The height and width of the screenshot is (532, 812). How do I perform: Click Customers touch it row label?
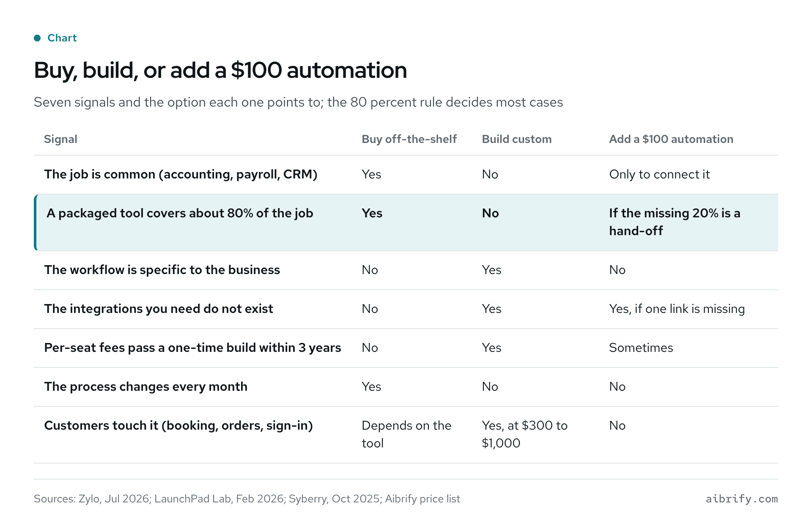pyautogui.click(x=178, y=425)
